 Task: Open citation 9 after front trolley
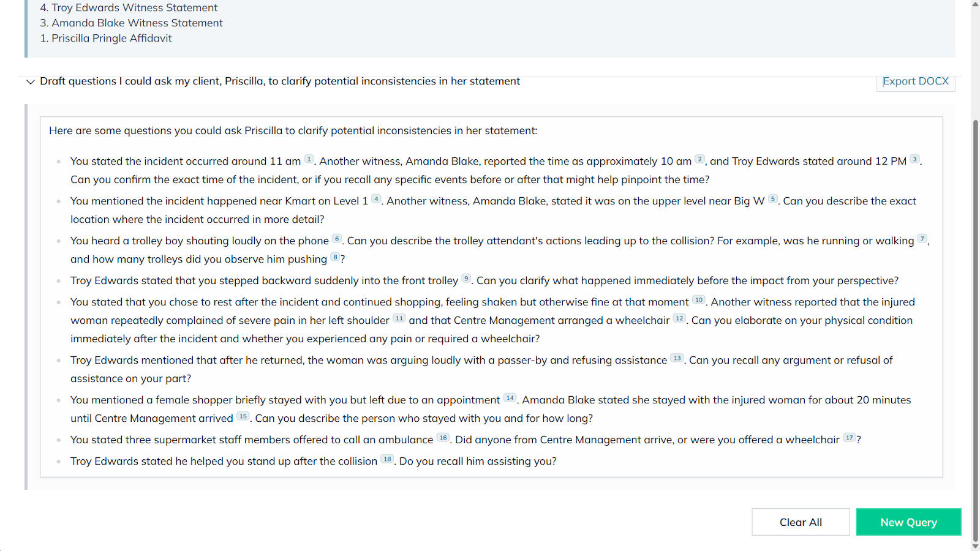coord(466,279)
